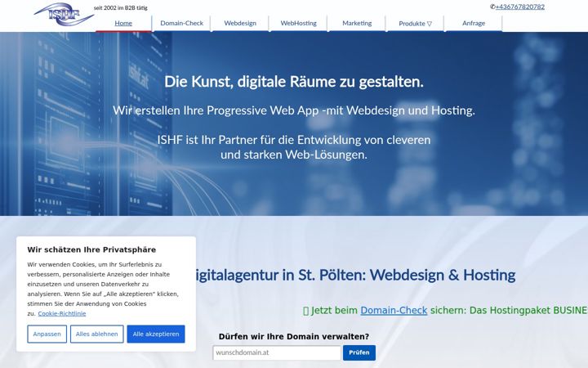Follow the green Domain-Check link
The width and height of the screenshot is (588, 368).
pos(394,311)
